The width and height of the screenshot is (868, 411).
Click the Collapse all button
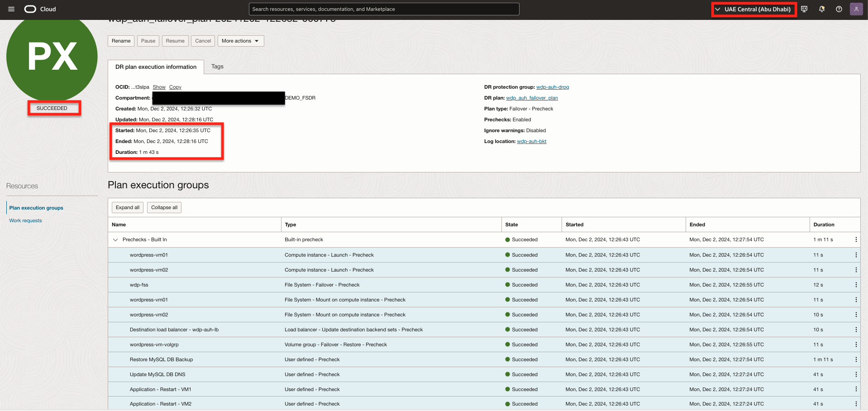tap(164, 207)
